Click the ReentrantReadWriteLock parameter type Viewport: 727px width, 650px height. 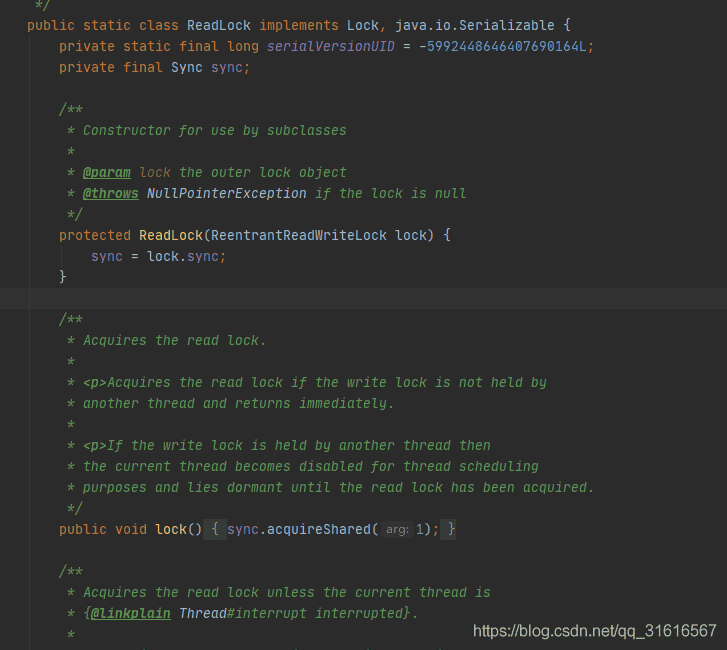pos(299,235)
